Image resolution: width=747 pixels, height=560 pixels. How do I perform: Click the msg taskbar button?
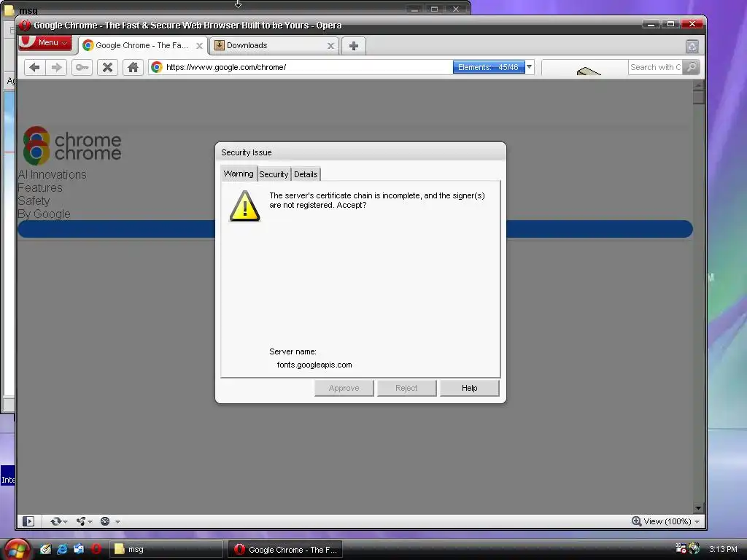click(x=166, y=550)
